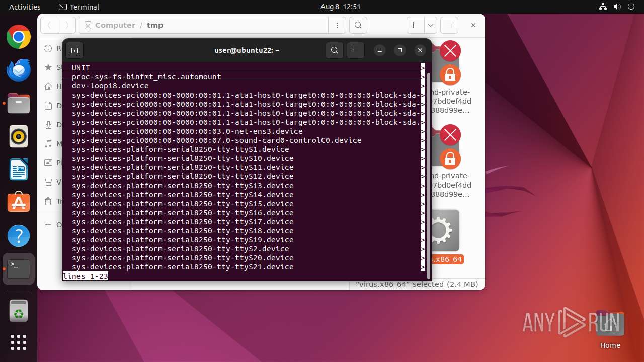Open Ubuntu Software from the dock
The image size is (644, 362).
click(19, 203)
